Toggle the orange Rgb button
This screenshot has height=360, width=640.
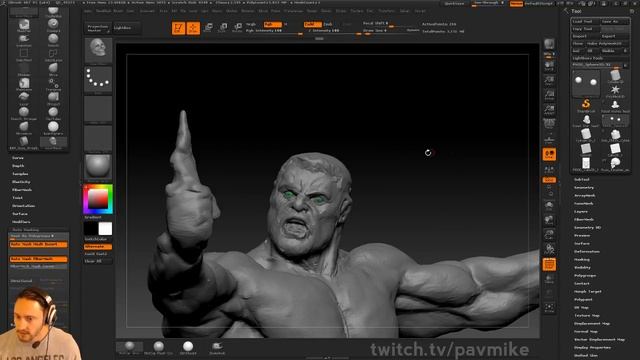pos(272,24)
